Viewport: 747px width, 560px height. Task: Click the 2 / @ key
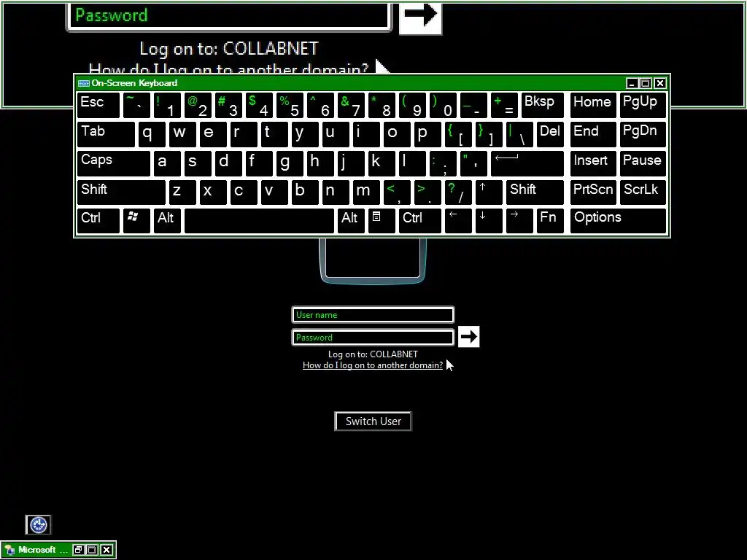point(198,105)
